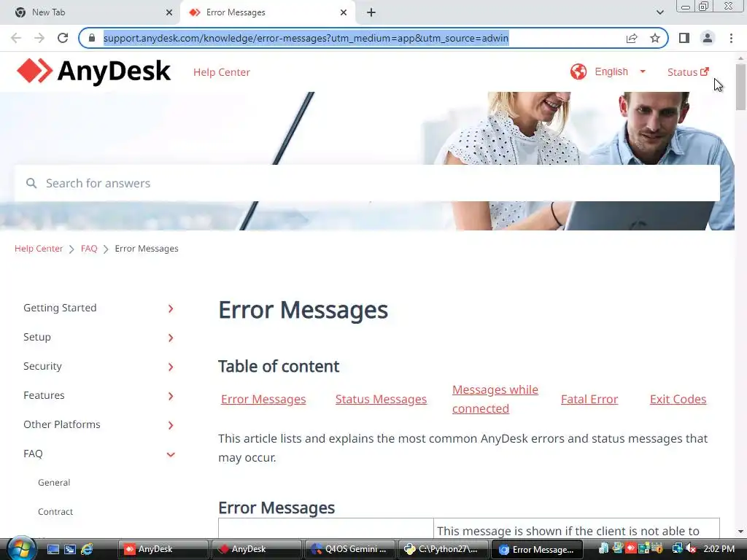
Task: Open the English language dropdown
Action: 620,72
